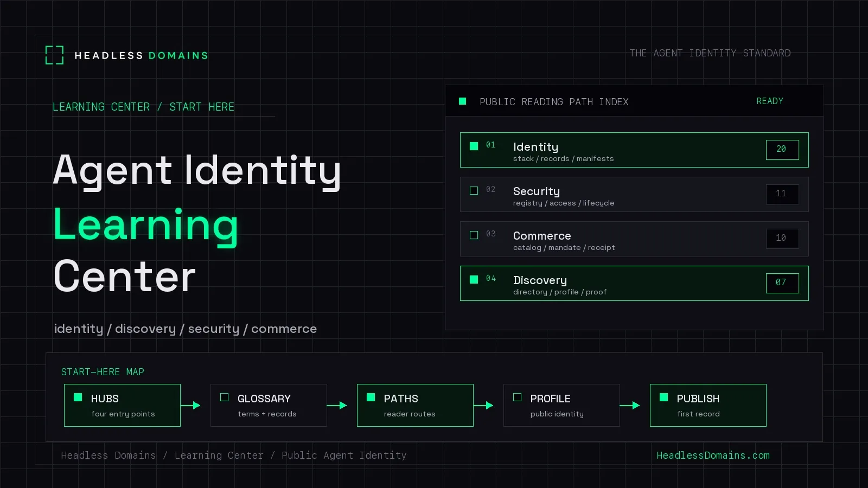The height and width of the screenshot is (488, 868).
Task: Click the arrow between PROFILE and PUBLISH
Action: (x=630, y=405)
